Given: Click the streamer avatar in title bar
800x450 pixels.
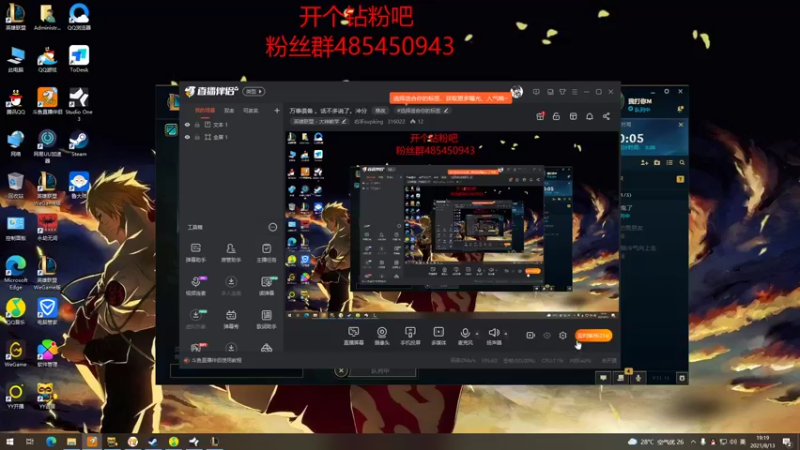Looking at the screenshot, I should click(516, 92).
